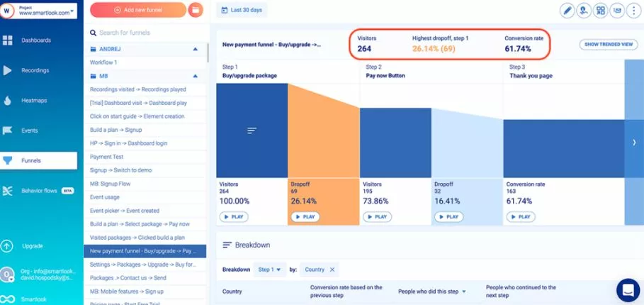Play recordings of 32 dropoff users

[x=448, y=216]
